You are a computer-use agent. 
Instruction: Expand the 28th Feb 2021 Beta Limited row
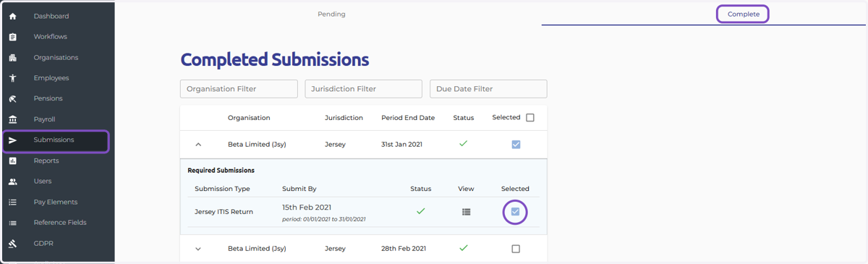click(198, 249)
